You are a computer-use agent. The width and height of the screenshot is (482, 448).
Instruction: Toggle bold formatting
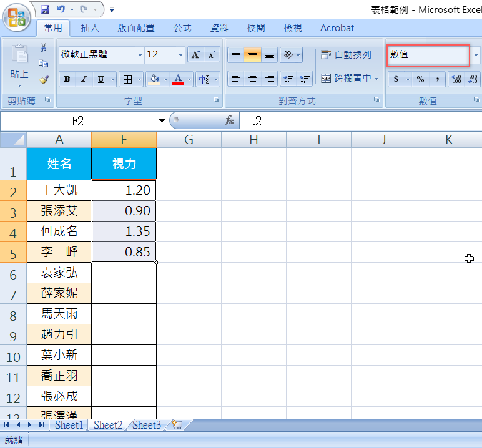(x=67, y=79)
